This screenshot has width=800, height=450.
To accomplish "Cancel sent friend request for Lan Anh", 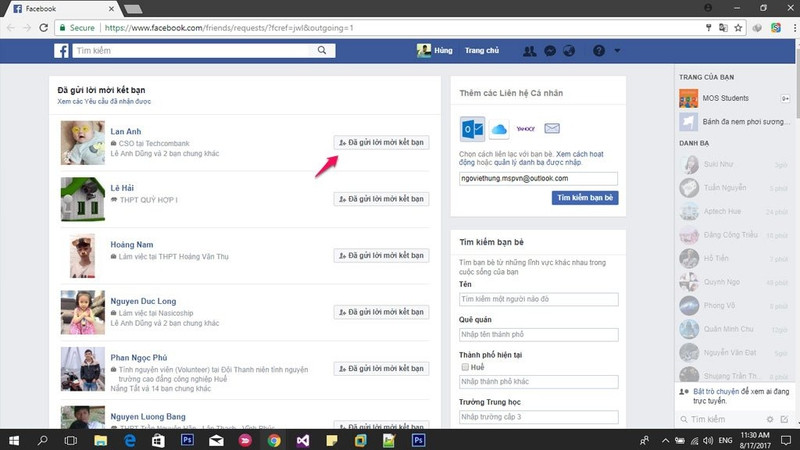I will [x=382, y=142].
